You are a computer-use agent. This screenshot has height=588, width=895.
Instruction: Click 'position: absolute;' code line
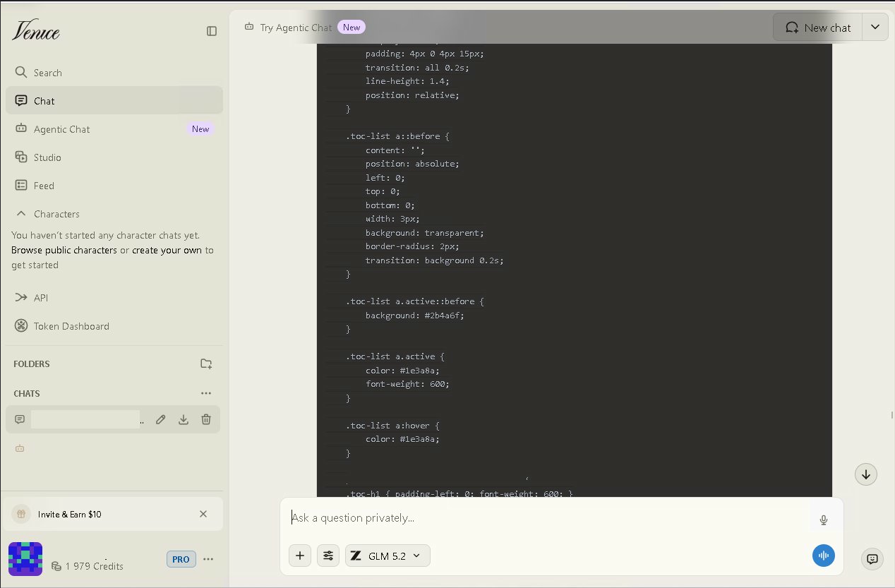pyautogui.click(x=412, y=164)
